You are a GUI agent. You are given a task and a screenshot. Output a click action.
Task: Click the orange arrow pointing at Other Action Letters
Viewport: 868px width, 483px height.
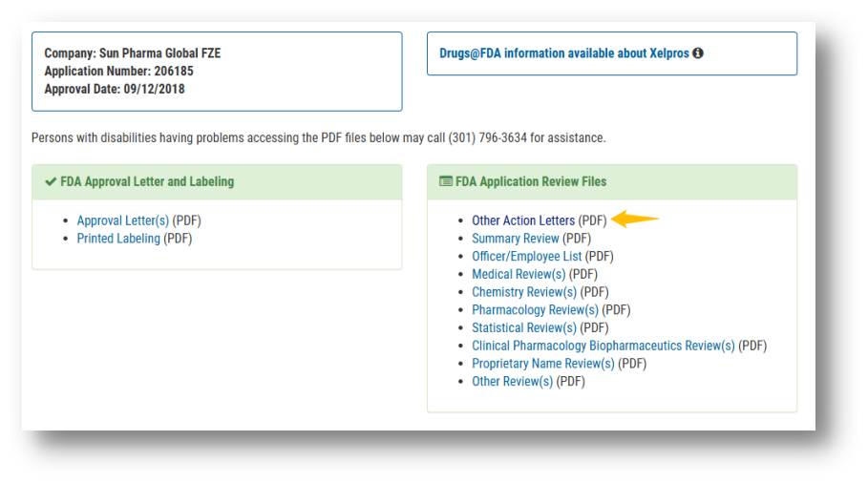(635, 220)
